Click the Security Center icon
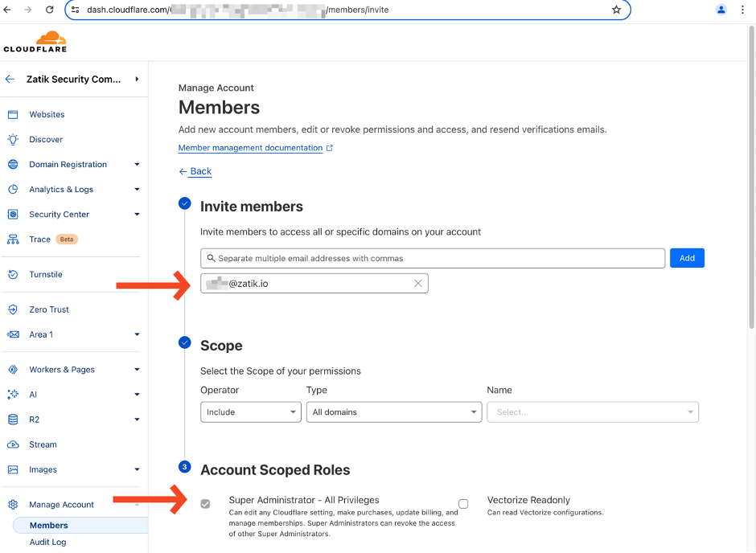756x553 pixels. (13, 215)
